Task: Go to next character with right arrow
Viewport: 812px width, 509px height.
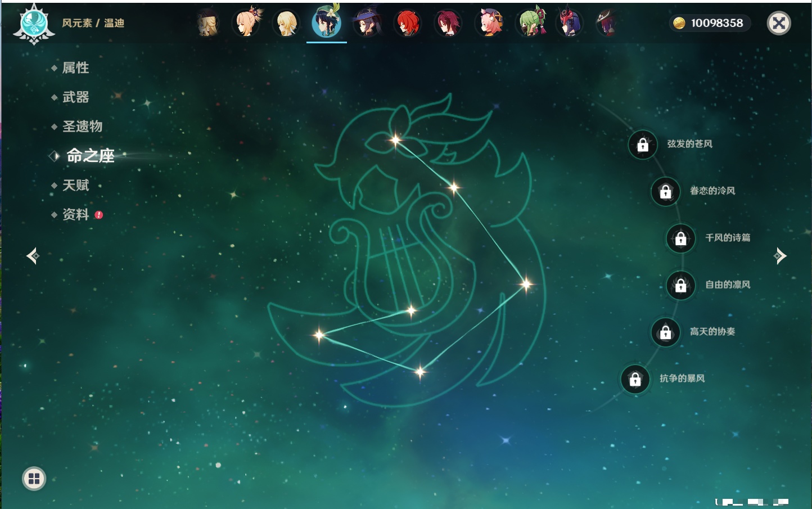Action: click(780, 256)
